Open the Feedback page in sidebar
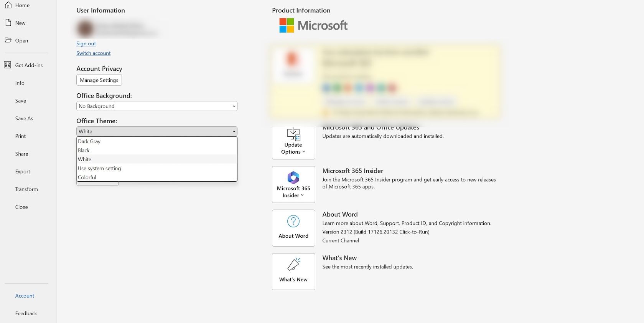The image size is (644, 323). tap(26, 313)
